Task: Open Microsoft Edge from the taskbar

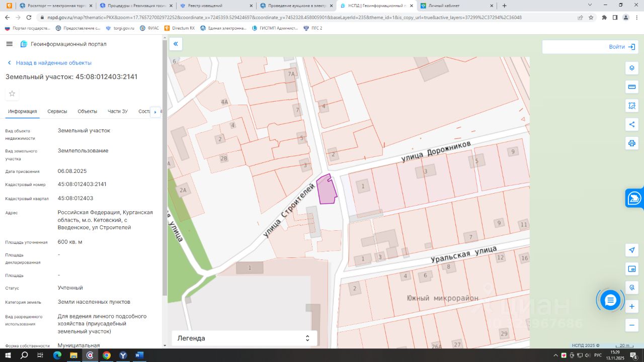Action: 57,355
